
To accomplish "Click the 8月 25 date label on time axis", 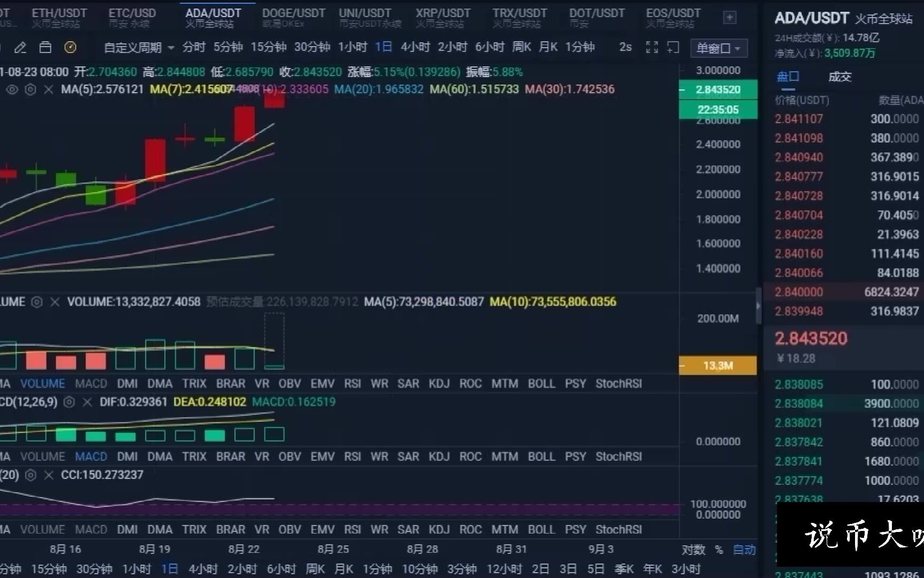I will [333, 549].
